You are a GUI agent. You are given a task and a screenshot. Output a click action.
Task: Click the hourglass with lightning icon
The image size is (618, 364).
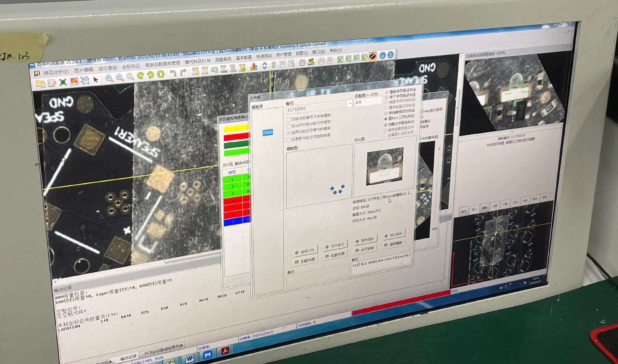tap(195, 71)
